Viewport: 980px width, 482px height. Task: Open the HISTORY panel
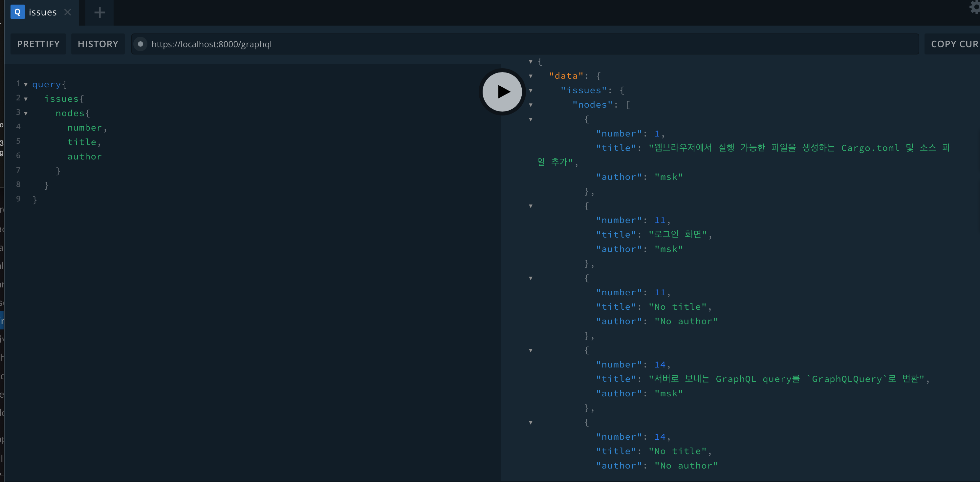[98, 44]
